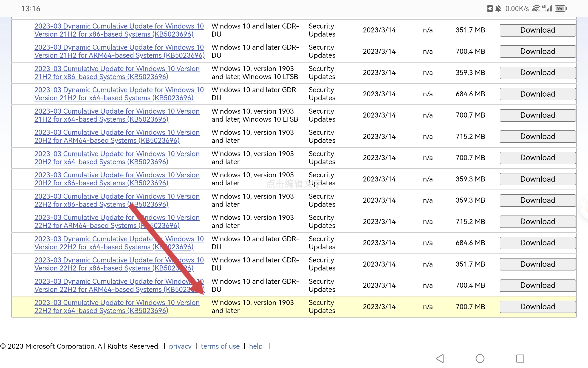The height and width of the screenshot is (368, 588).
Task: Select the copyright Microsoft Corporation text
Action: coord(80,346)
